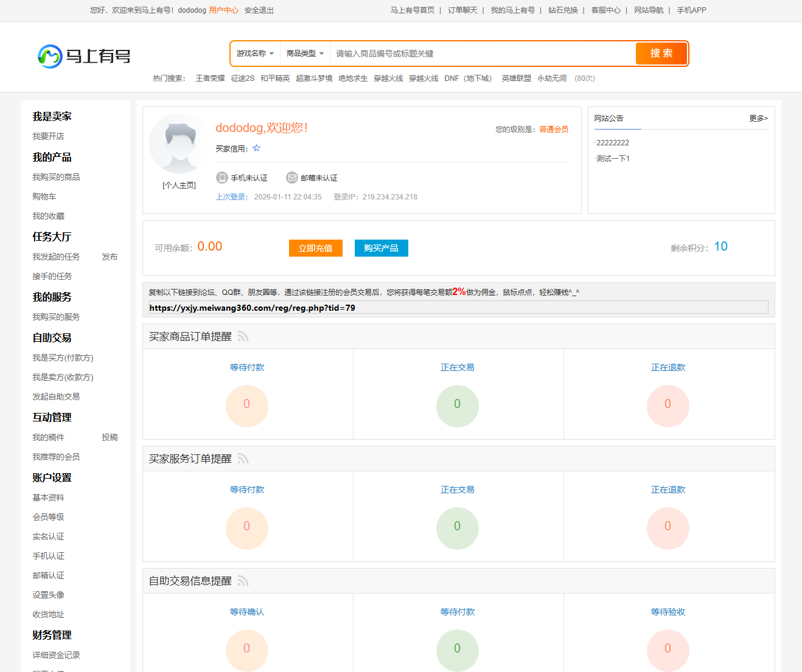Image resolution: width=802 pixels, height=672 pixels.
Task: Open the 游戏名称 dropdown
Action: [x=255, y=54]
